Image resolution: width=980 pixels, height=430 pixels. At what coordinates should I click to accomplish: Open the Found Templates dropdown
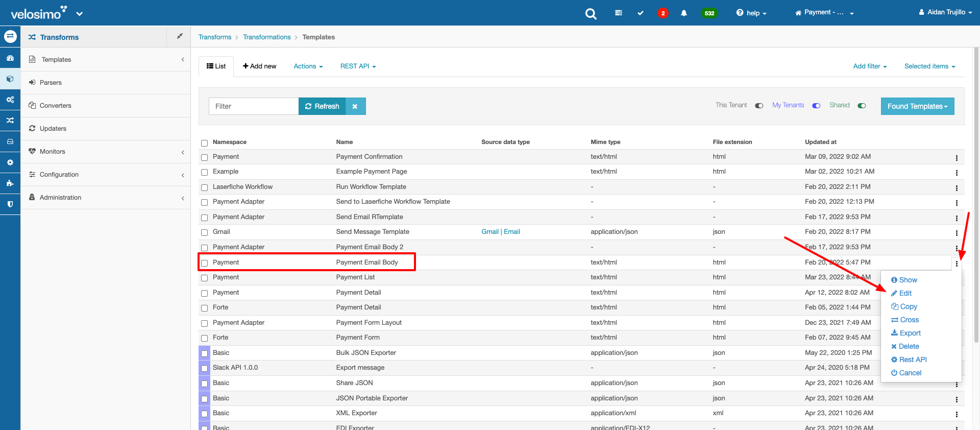pyautogui.click(x=917, y=106)
